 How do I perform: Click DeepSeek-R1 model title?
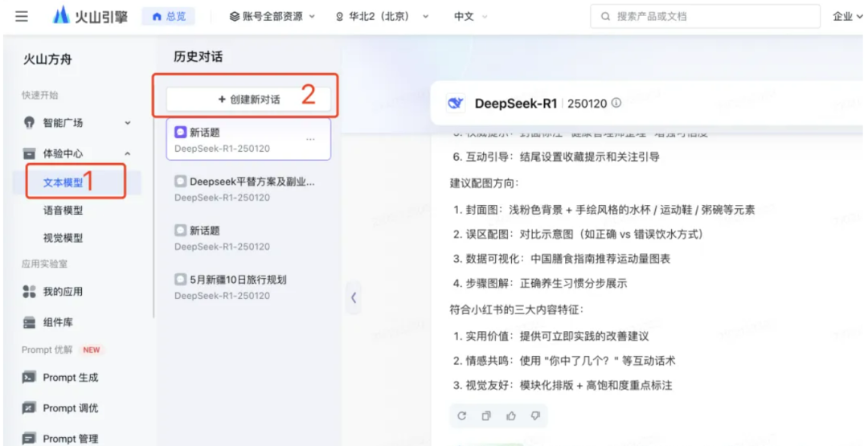pos(516,104)
